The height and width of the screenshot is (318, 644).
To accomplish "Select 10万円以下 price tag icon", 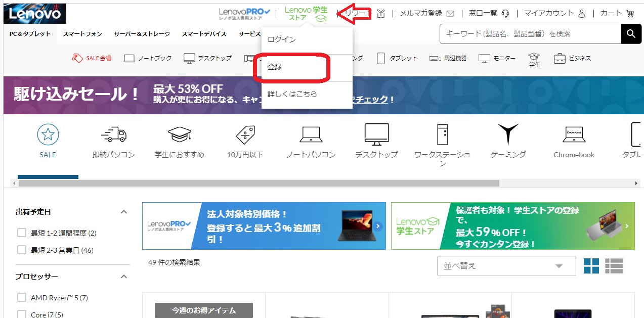I will click(x=245, y=134).
